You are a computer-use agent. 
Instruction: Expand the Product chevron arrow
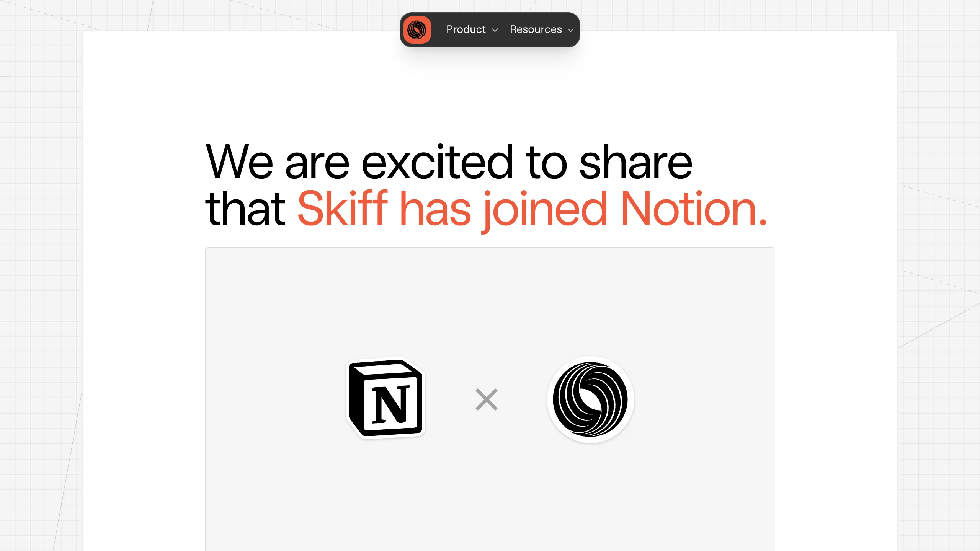[495, 30]
